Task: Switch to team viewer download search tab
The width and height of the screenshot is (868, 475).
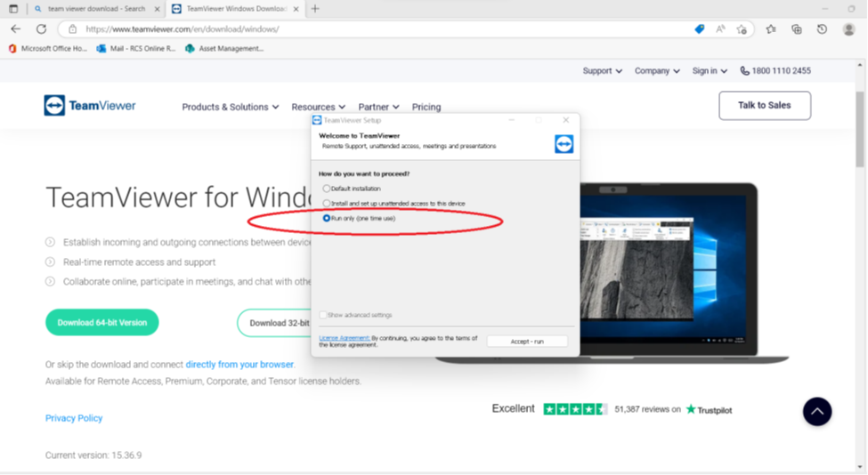Action: pyautogui.click(x=96, y=9)
